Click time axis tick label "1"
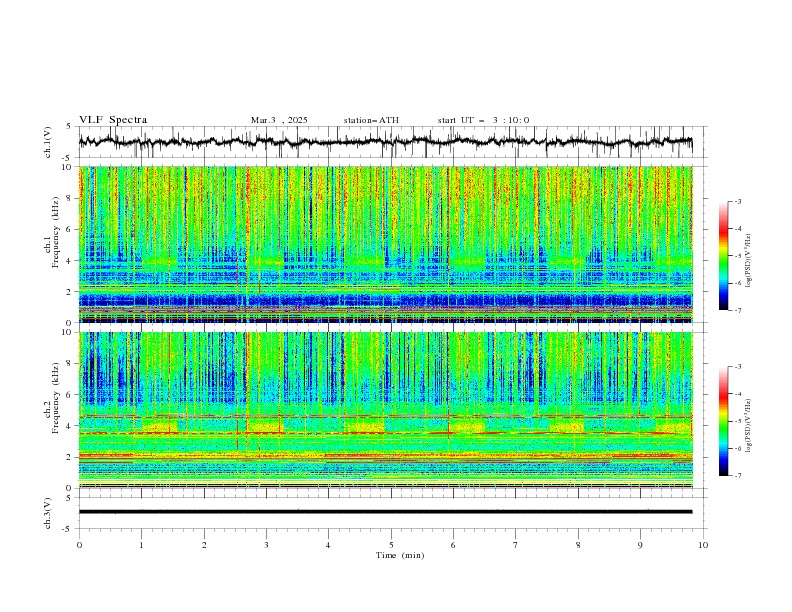Screen dimensions: 792x612 click(x=141, y=545)
